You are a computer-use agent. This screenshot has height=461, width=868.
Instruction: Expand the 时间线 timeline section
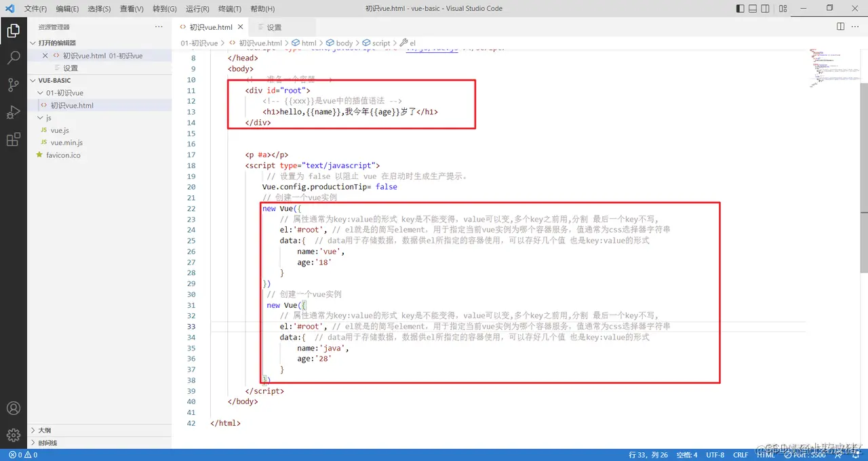pyautogui.click(x=33, y=443)
